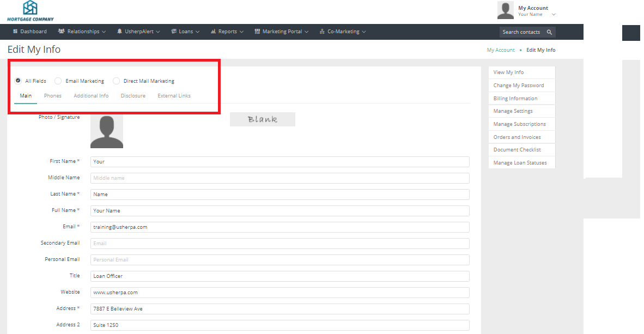Screen dimensions: 644x334
Task: Click the Blank signature image
Action: point(262,119)
